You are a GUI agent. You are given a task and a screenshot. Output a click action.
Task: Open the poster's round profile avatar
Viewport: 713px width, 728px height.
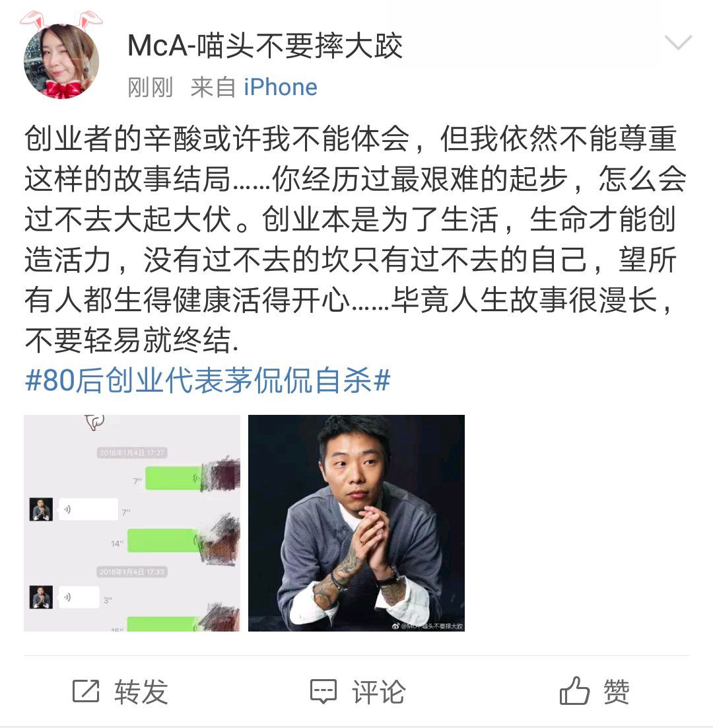(x=61, y=61)
